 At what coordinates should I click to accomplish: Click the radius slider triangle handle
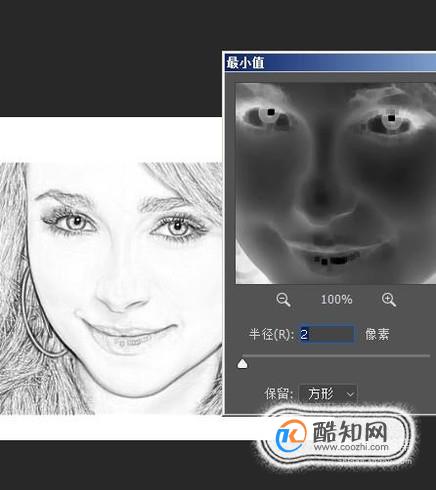[243, 364]
